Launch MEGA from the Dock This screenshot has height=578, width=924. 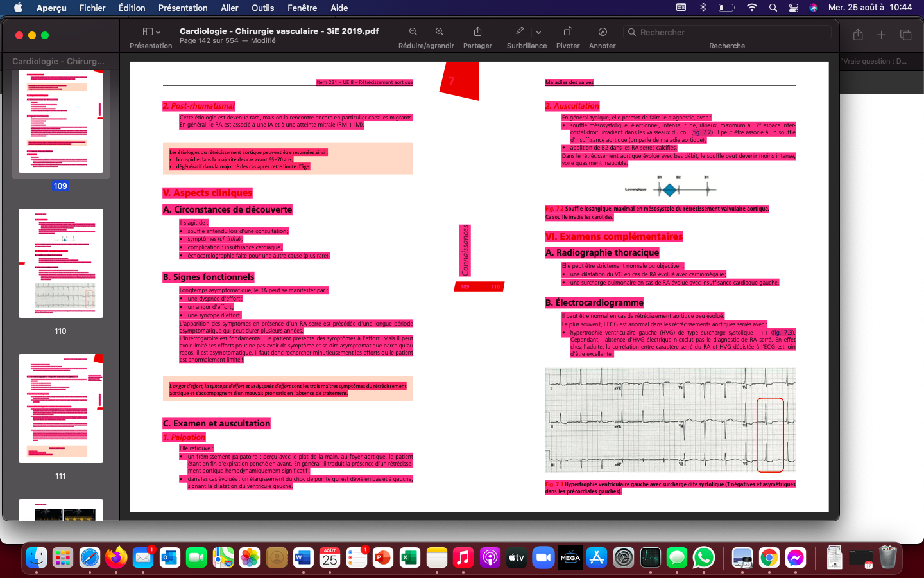coord(570,557)
